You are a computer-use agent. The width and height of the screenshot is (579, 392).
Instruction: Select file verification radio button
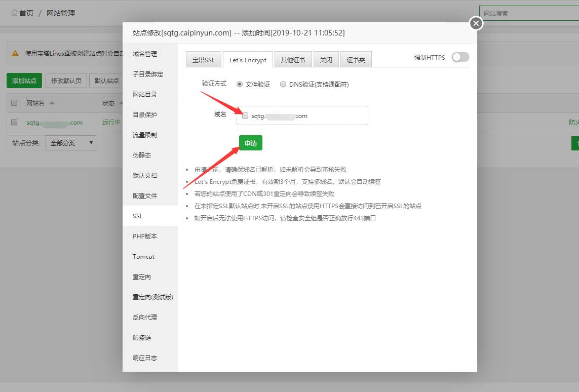tap(240, 84)
